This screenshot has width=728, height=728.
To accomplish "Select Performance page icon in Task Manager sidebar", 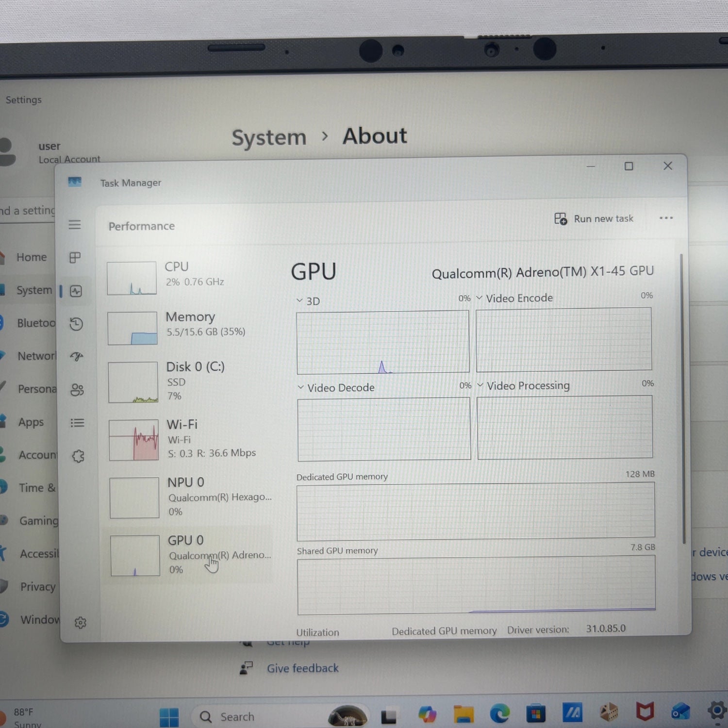I will [76, 291].
